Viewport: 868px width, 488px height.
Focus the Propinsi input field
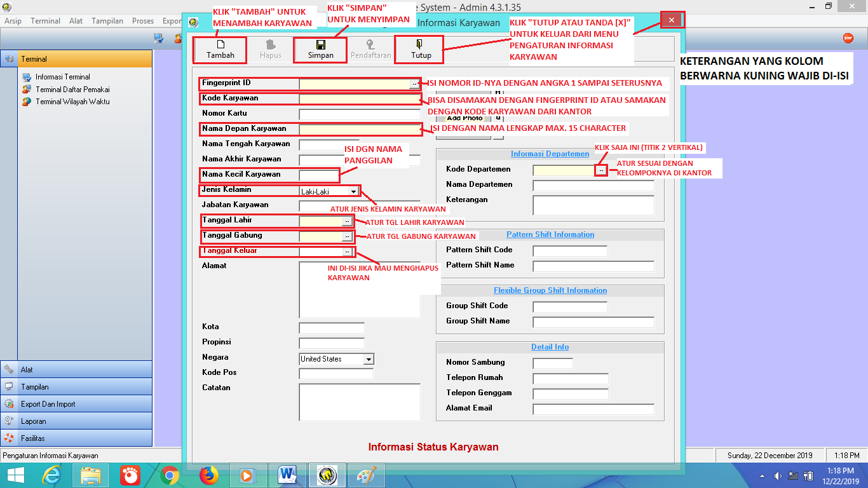332,343
